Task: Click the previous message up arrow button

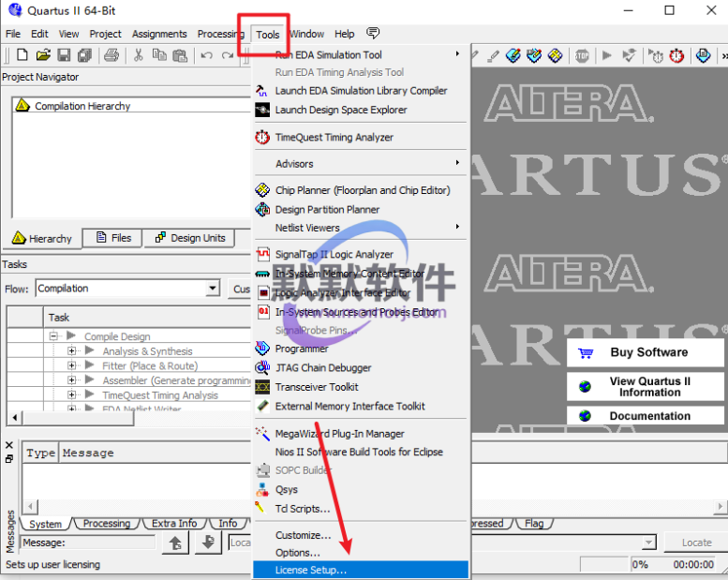Action: [x=175, y=543]
